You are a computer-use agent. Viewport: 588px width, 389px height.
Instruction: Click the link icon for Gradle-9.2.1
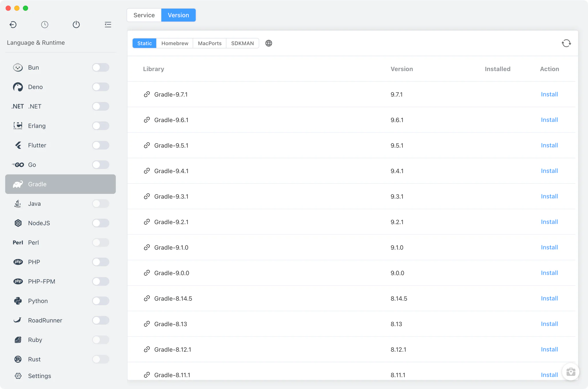point(147,222)
